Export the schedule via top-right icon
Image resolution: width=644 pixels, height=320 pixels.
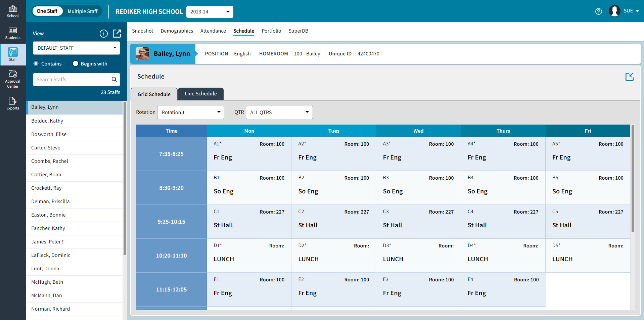click(630, 77)
